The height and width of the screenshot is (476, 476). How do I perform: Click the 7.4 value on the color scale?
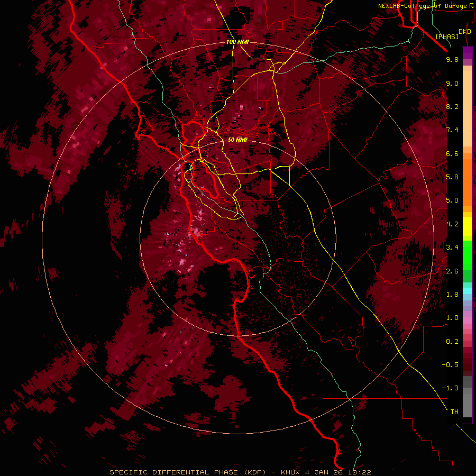(452, 130)
